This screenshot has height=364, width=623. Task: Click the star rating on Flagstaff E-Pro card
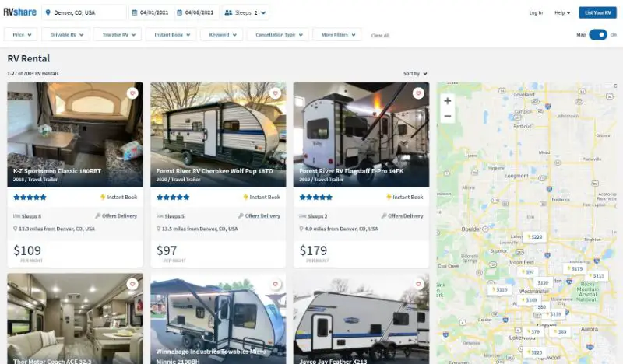(316, 198)
